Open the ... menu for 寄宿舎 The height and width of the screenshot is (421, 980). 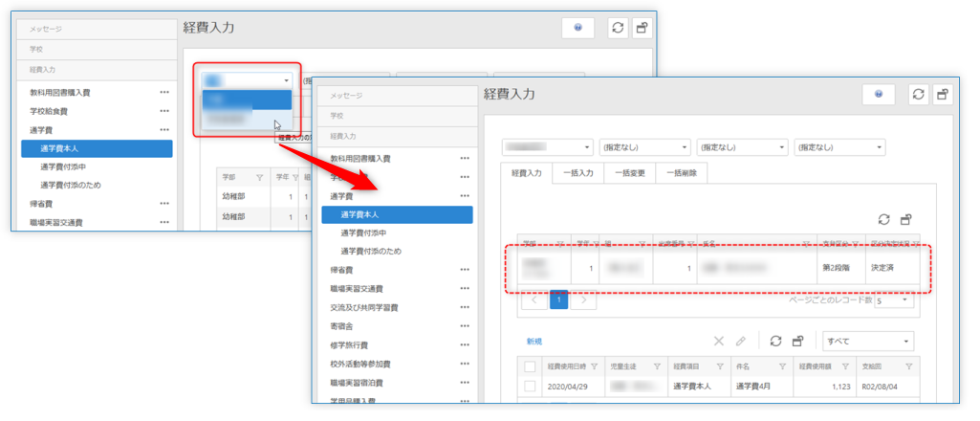465,326
